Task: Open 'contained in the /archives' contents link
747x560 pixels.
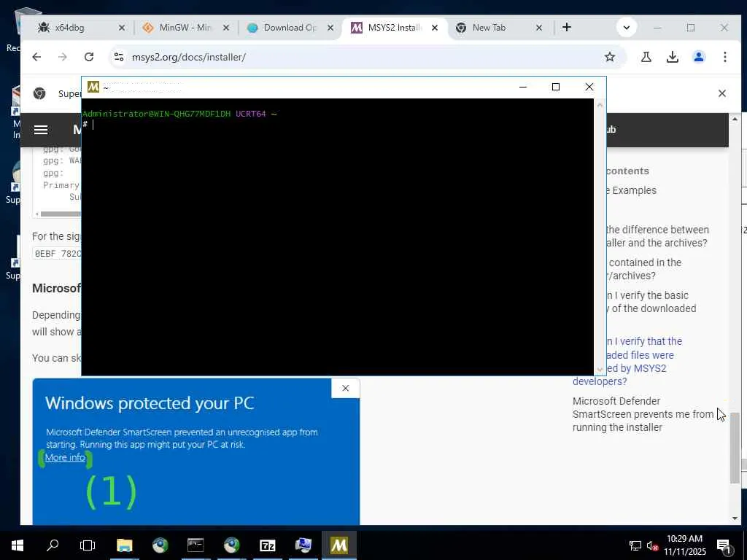Action: point(643,269)
